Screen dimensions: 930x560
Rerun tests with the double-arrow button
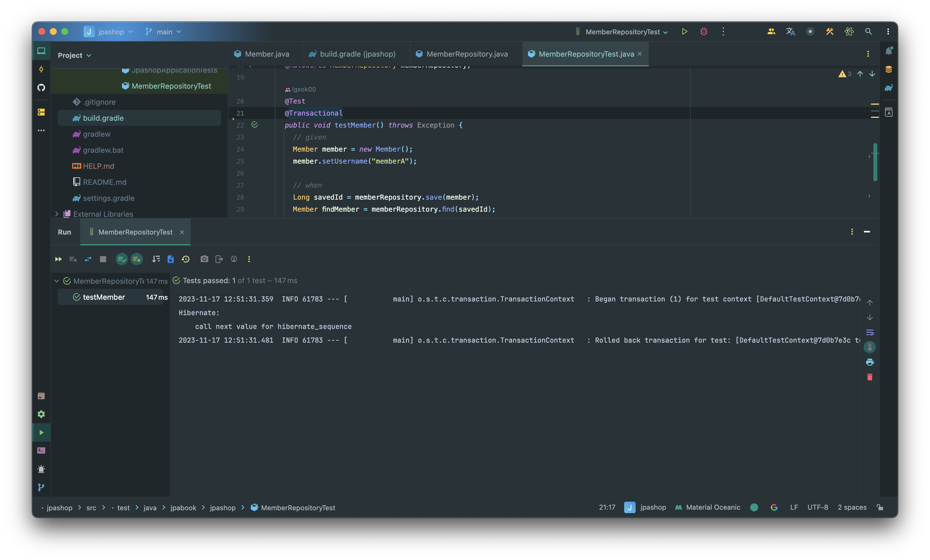[x=58, y=259]
